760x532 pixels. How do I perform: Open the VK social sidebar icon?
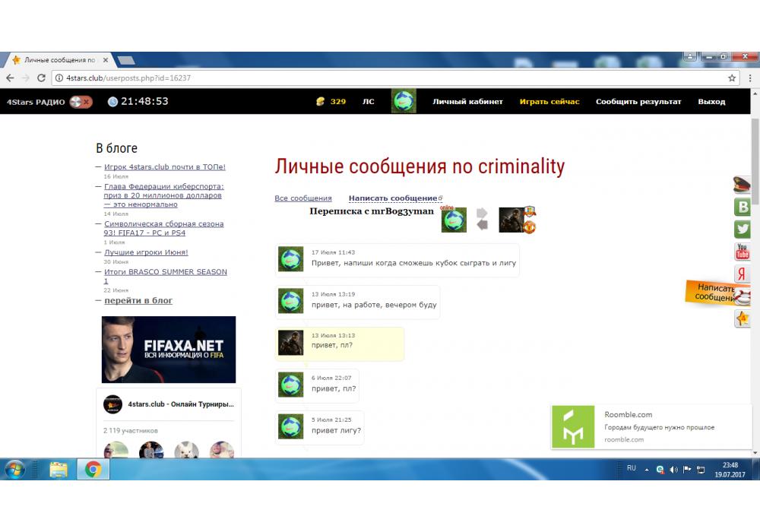point(743,207)
